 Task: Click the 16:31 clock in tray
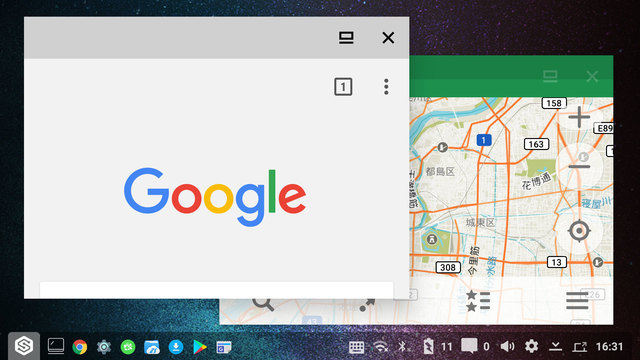[x=609, y=347]
